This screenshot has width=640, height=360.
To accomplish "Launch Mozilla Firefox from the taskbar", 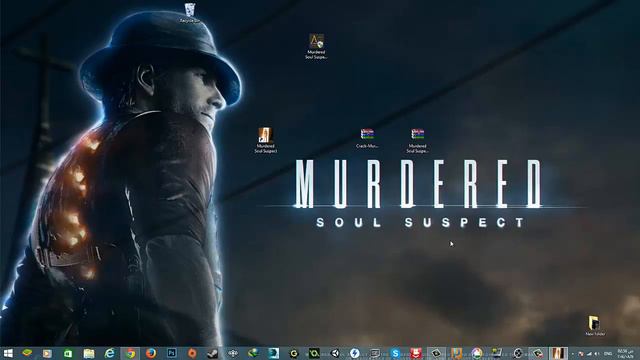I will coord(151,353).
